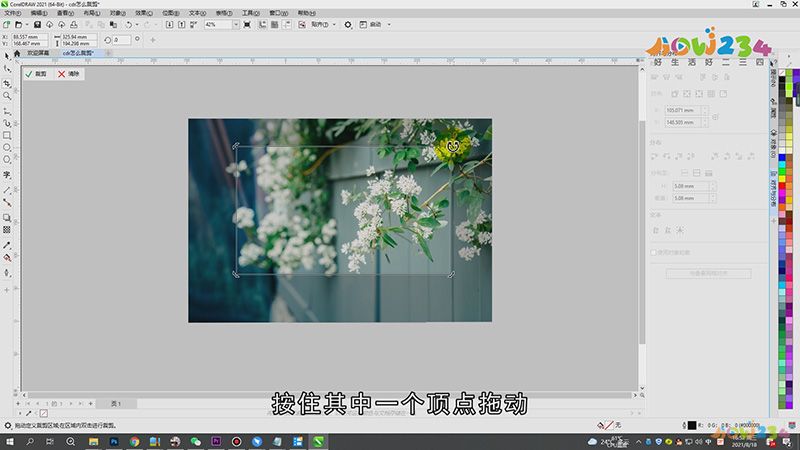Select the Connector tool
The image size is (800, 450).
pos(7,203)
